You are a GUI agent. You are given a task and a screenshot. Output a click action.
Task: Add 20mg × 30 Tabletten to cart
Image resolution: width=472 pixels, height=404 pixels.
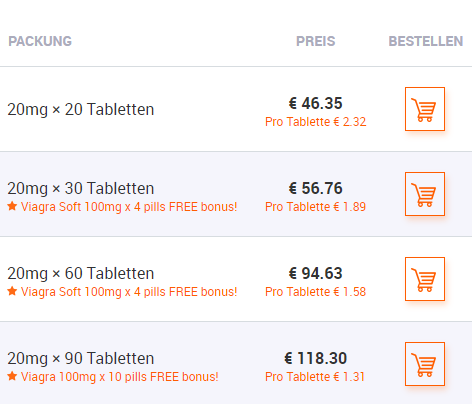pos(425,194)
